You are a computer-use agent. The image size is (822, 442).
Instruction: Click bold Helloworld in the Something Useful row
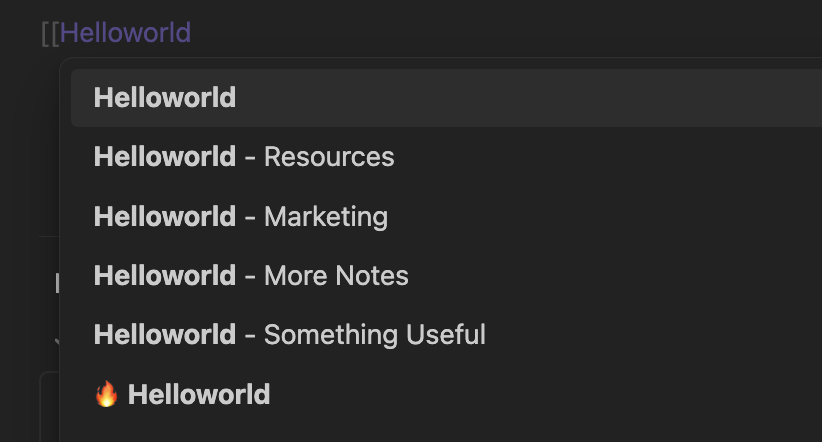[x=165, y=335]
